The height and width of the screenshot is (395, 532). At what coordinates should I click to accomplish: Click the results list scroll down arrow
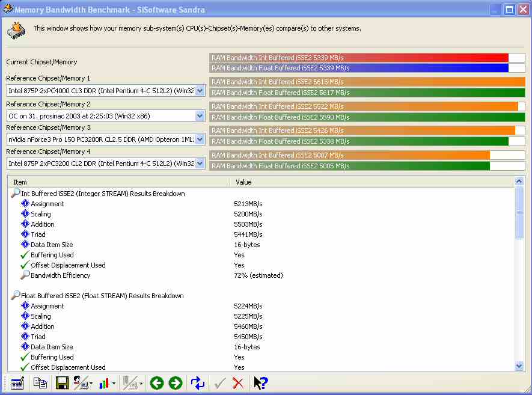point(519,366)
